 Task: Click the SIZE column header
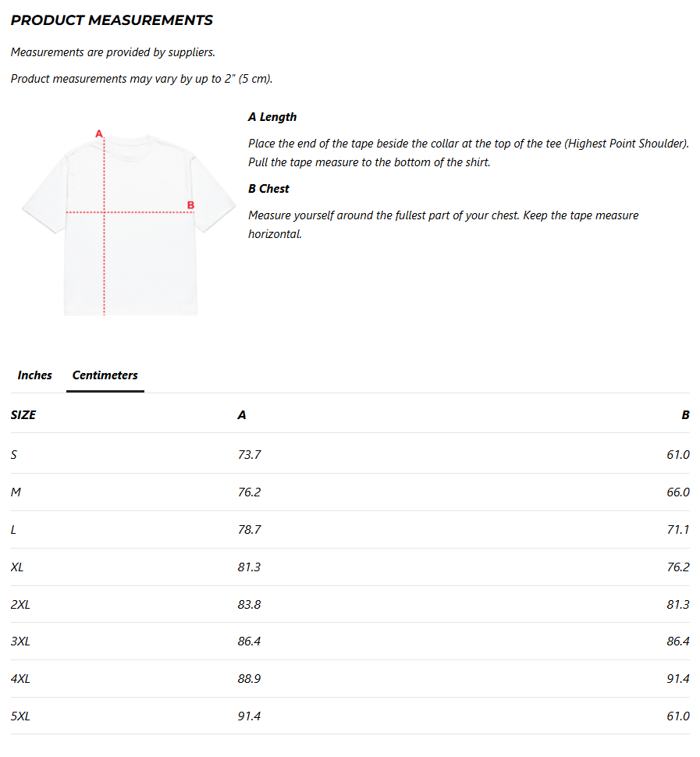tap(23, 415)
